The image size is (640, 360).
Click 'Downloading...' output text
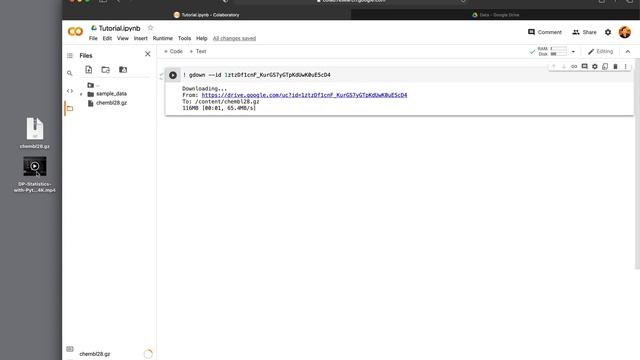tap(204, 89)
